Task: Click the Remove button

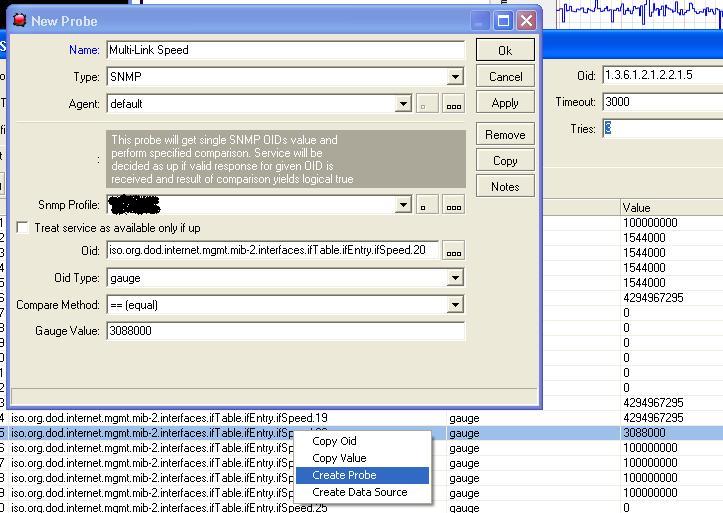Action: point(505,135)
